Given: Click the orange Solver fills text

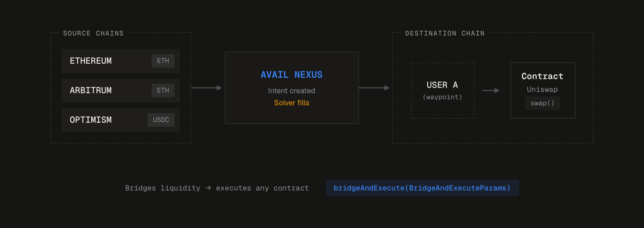Looking at the screenshot, I should pos(291,103).
